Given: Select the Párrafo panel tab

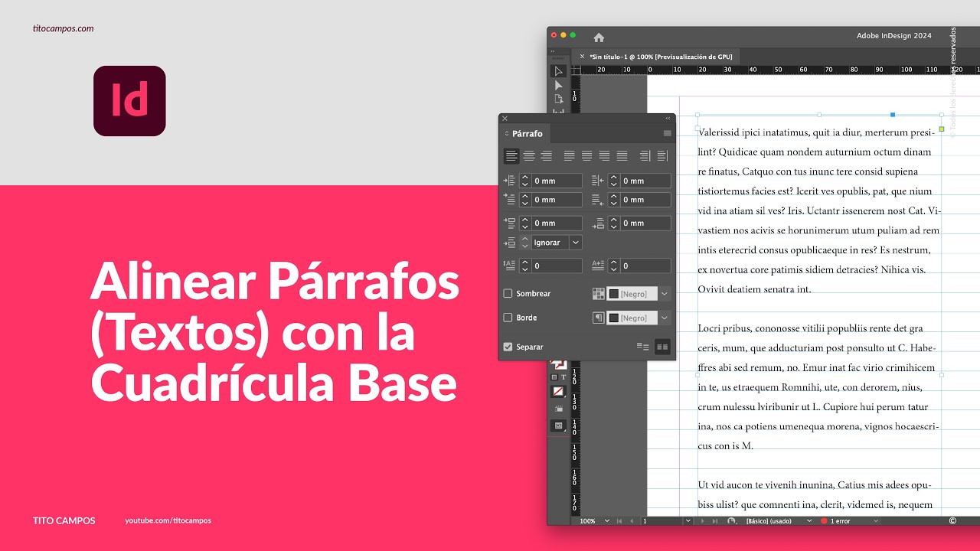Looking at the screenshot, I should [527, 133].
